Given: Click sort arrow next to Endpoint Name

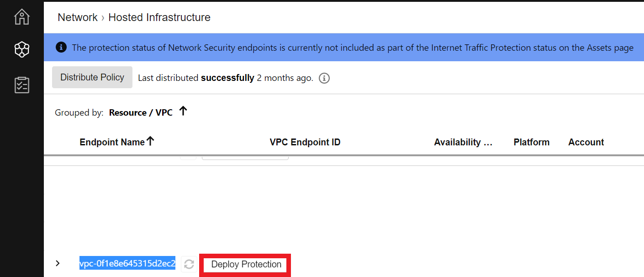Looking at the screenshot, I should tap(150, 141).
